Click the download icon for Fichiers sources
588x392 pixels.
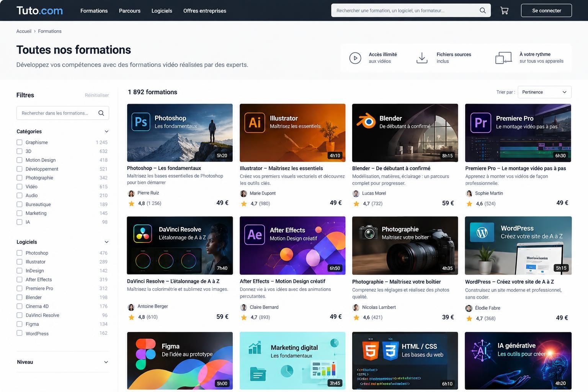(422, 58)
